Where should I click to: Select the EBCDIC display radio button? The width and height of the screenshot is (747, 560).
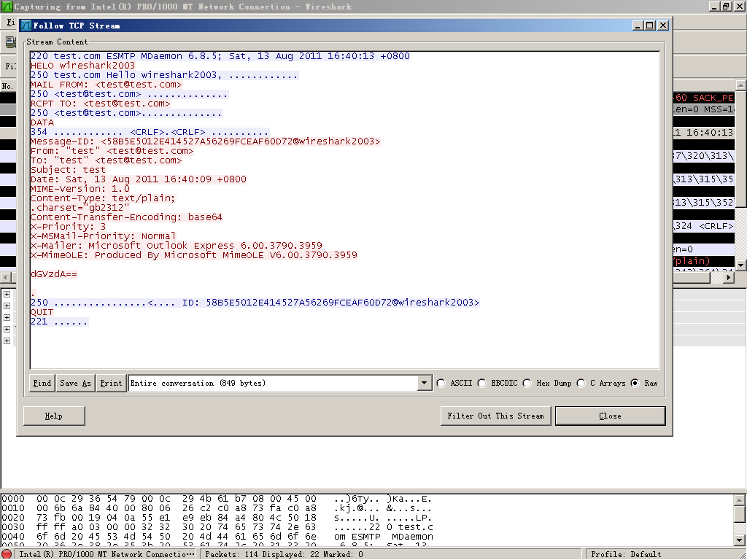tap(482, 384)
